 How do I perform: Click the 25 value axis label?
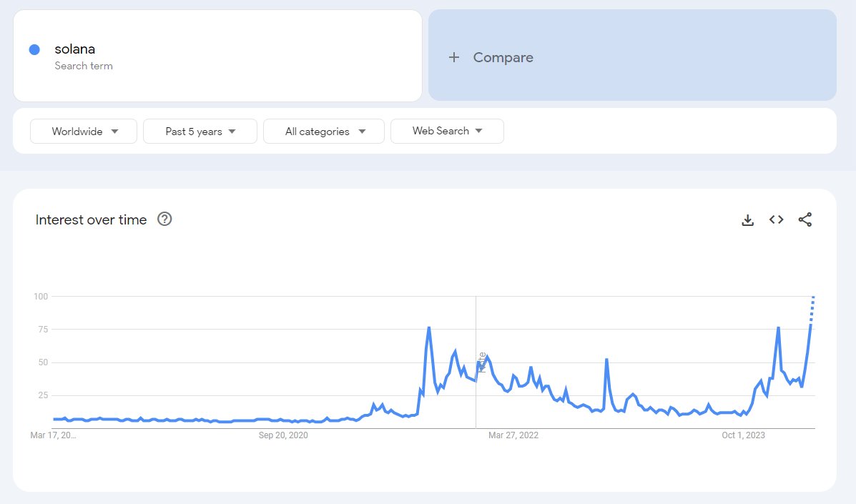click(43, 395)
